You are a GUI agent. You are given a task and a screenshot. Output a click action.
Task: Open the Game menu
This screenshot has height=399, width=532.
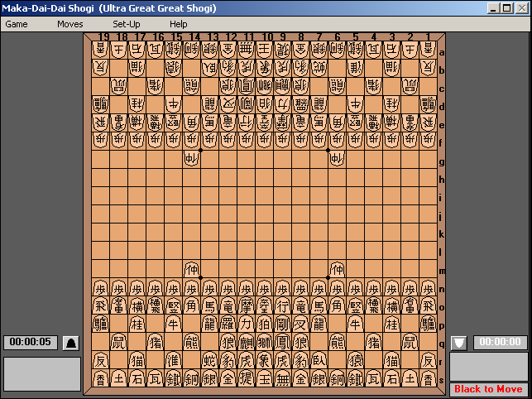pos(17,24)
